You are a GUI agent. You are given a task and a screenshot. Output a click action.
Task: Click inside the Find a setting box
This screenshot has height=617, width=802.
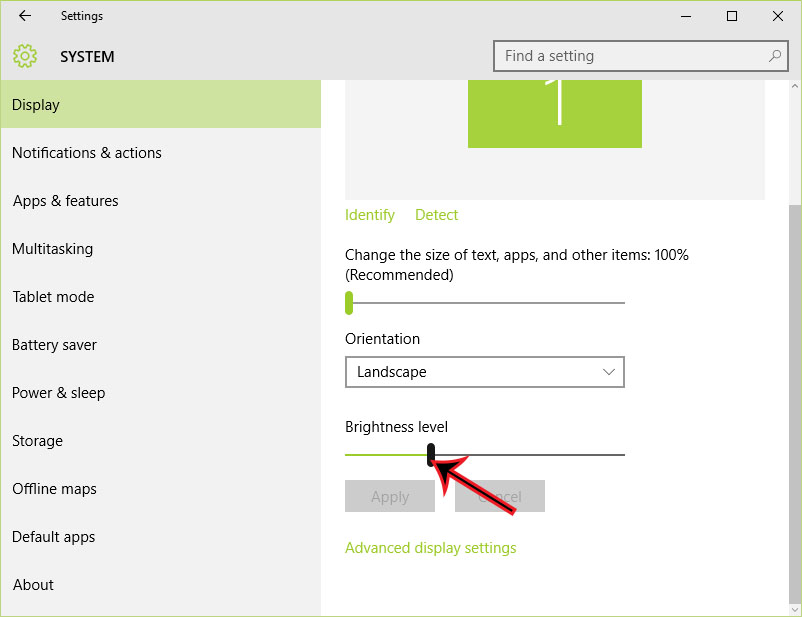pyautogui.click(x=620, y=56)
